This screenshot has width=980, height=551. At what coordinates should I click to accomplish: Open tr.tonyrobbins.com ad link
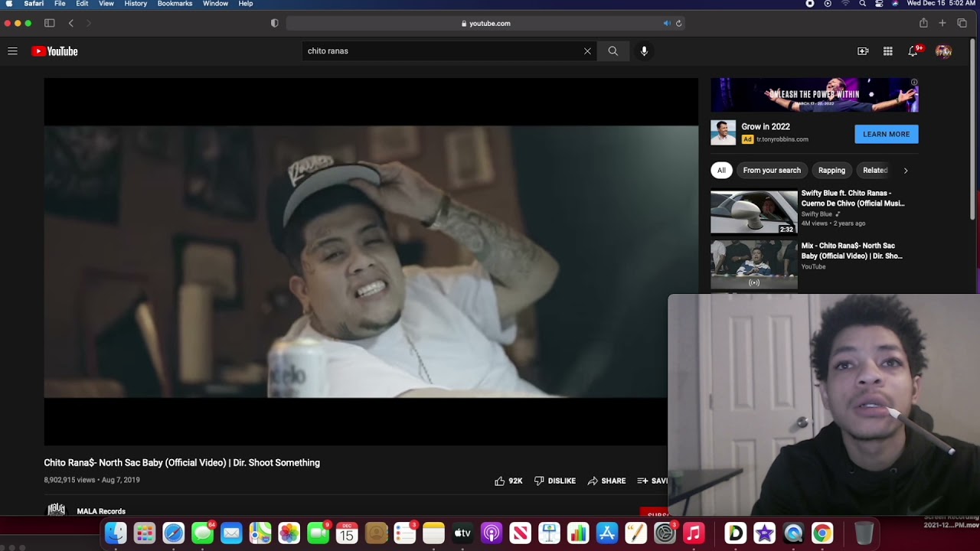[782, 139]
